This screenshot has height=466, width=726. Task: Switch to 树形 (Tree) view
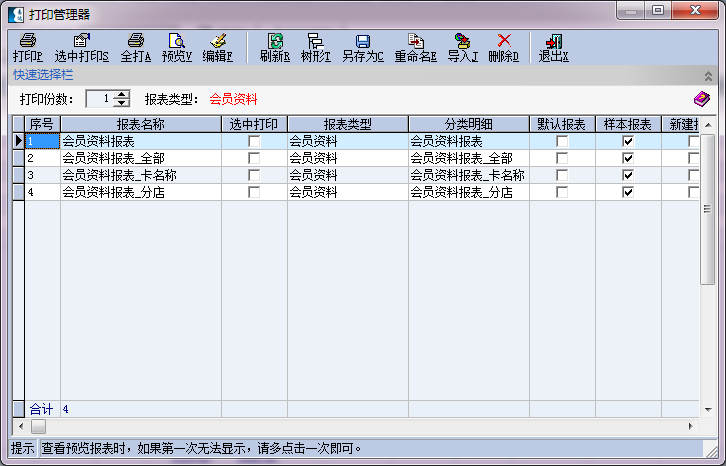click(x=316, y=47)
